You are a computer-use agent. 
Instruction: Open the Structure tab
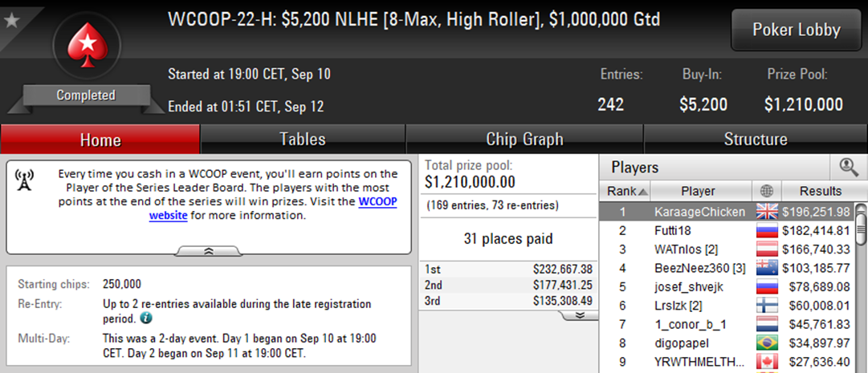755,140
